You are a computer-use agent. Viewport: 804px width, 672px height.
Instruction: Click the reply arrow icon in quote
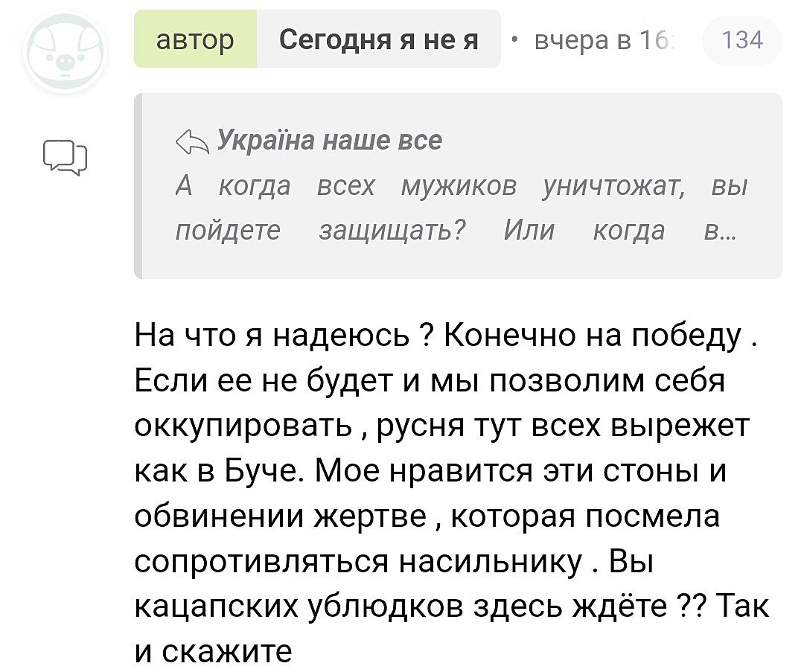coord(191,141)
